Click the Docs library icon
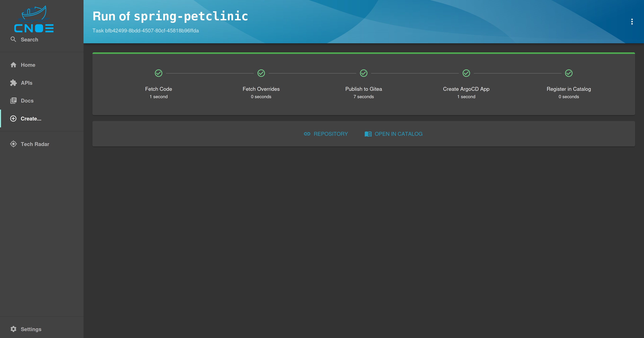 click(x=13, y=101)
